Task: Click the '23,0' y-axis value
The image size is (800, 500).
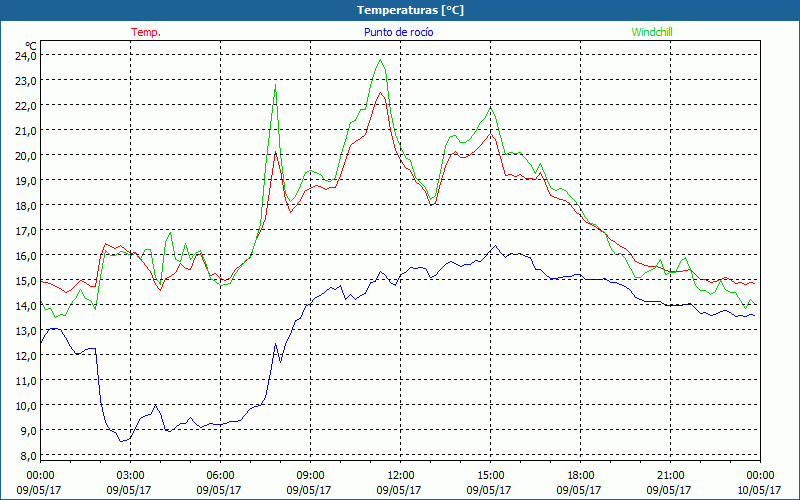Action: pos(26,81)
